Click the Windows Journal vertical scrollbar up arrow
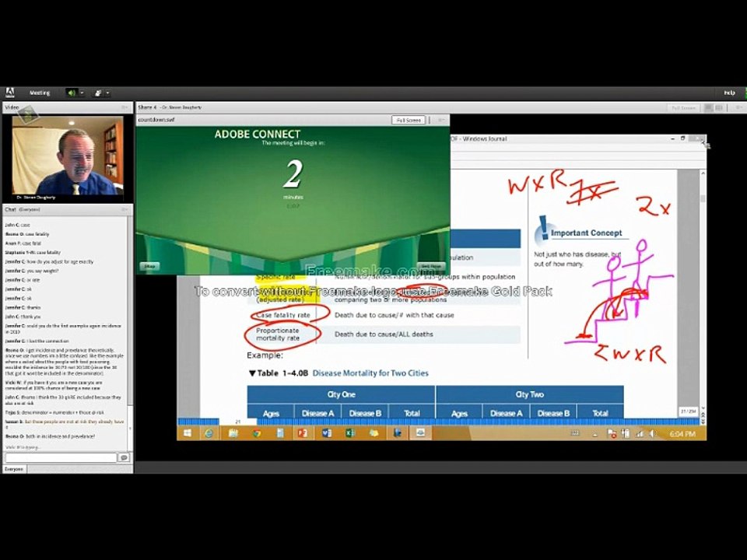Screen dimensions: 747x560 703,173
